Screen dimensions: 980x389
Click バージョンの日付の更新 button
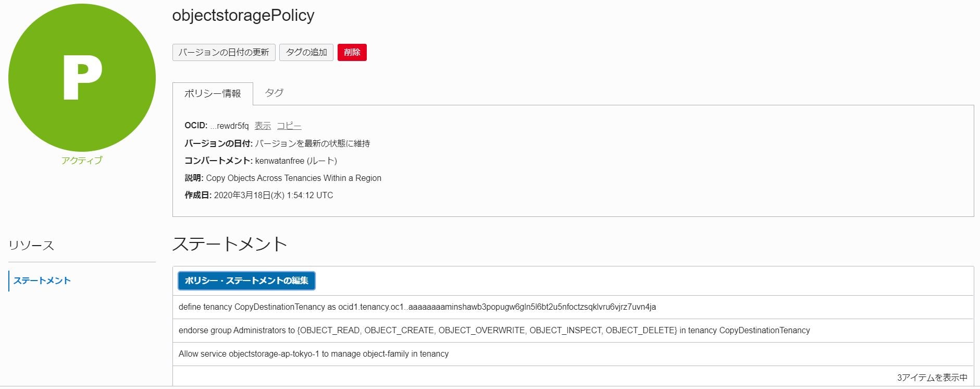click(x=224, y=52)
